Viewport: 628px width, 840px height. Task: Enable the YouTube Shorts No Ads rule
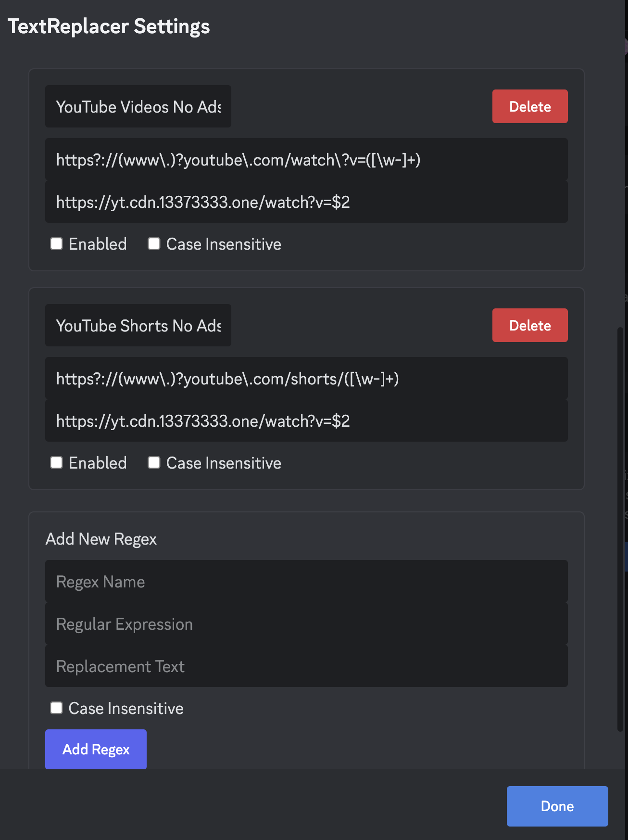(x=57, y=463)
